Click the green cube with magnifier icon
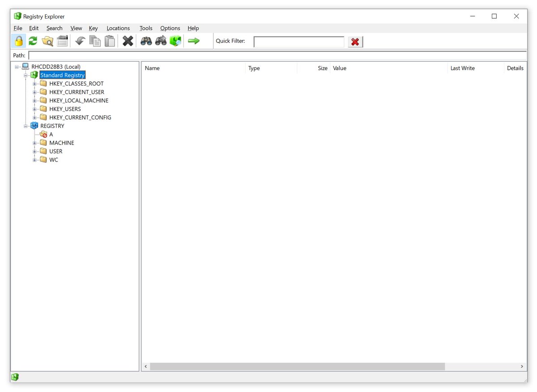Viewport: 537px width, 392px height. point(175,41)
